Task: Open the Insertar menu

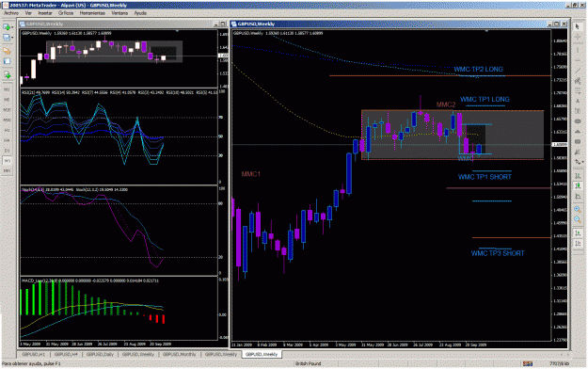Action: [45, 13]
